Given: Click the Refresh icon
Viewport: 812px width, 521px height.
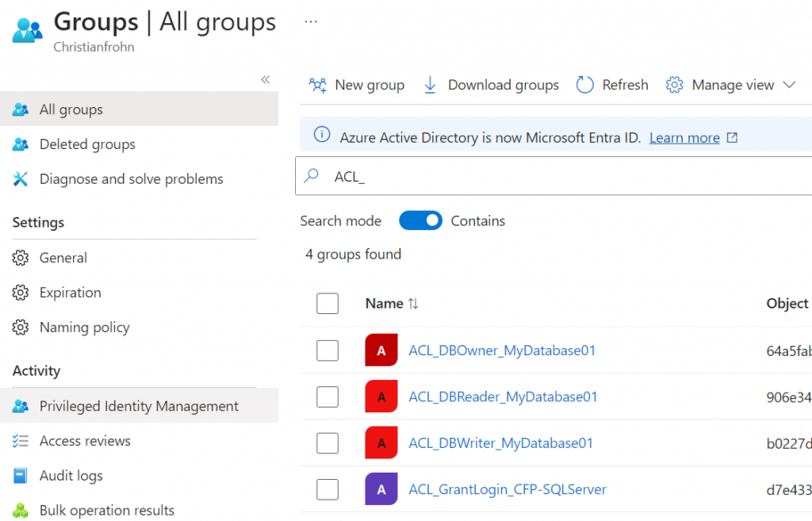Looking at the screenshot, I should click(584, 85).
